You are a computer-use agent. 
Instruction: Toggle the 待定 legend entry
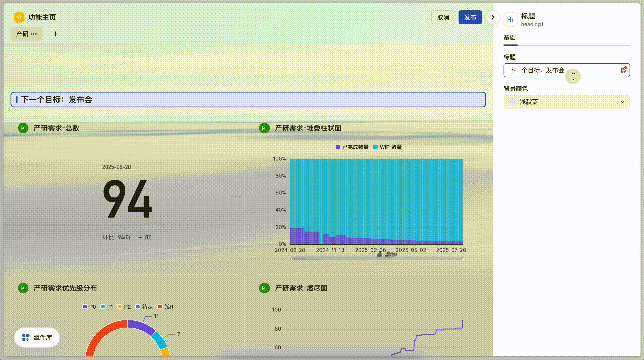[x=144, y=307]
